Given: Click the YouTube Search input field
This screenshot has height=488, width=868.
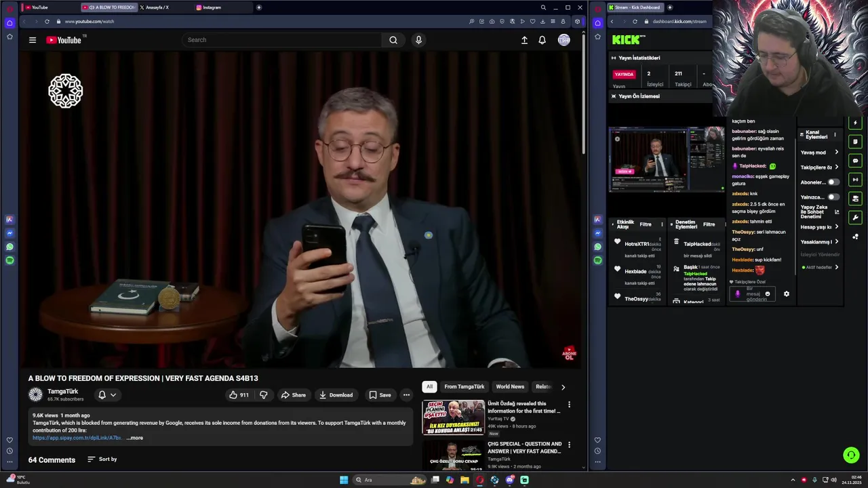Looking at the screenshot, I should click(x=281, y=40).
